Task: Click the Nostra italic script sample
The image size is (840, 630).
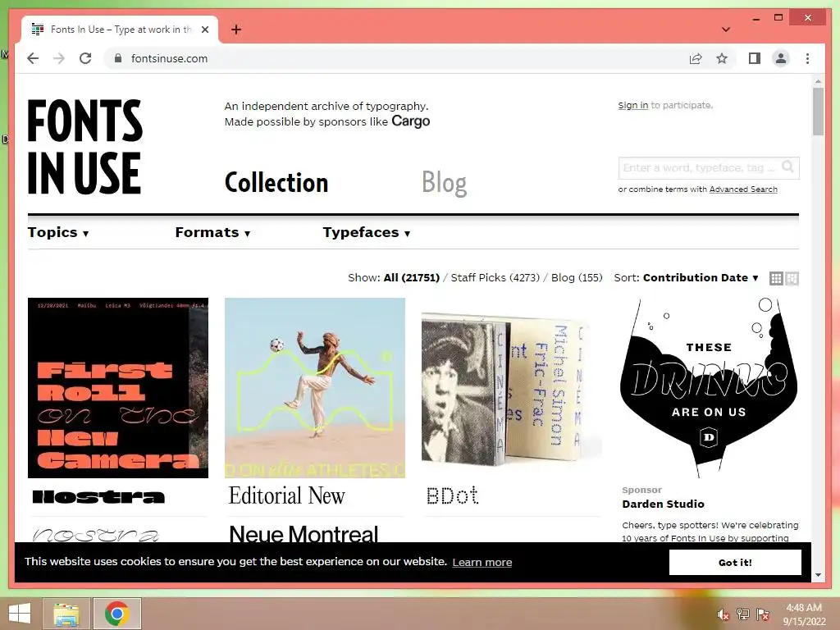Action: [x=96, y=535]
